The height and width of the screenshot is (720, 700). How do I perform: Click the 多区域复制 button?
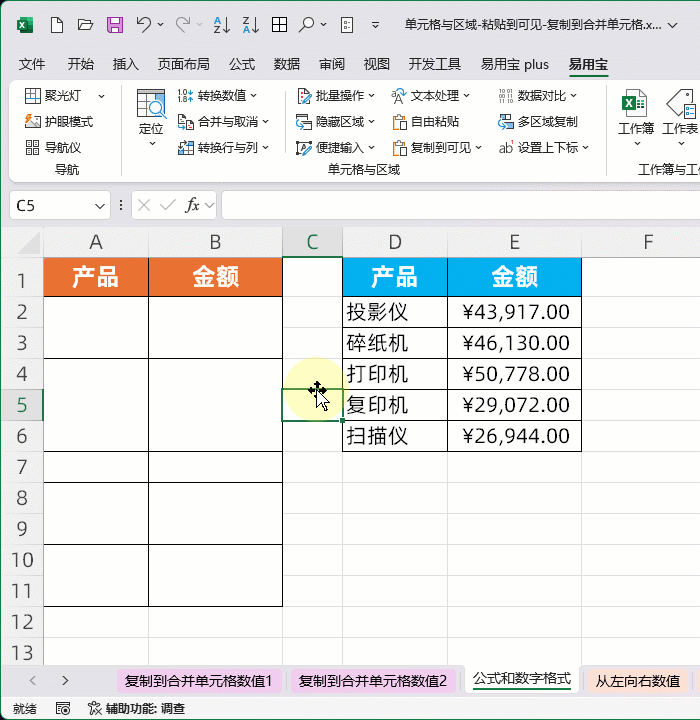[538, 122]
